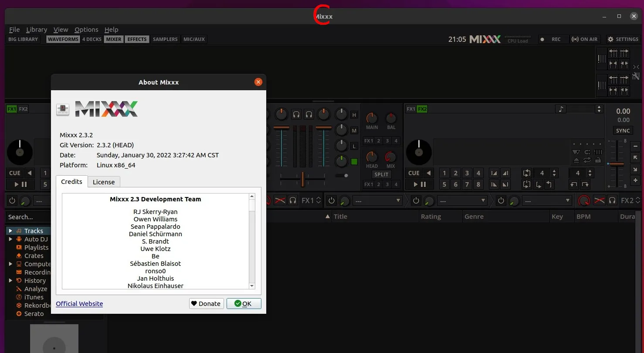Screen dimensions: 644x353
Task: Toggle the MIC/AUX view button
Action: 194,39
